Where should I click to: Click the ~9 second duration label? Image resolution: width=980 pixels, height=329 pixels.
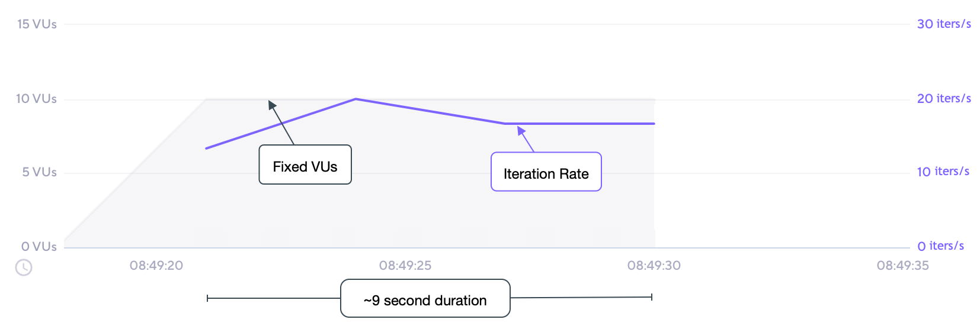click(x=425, y=299)
